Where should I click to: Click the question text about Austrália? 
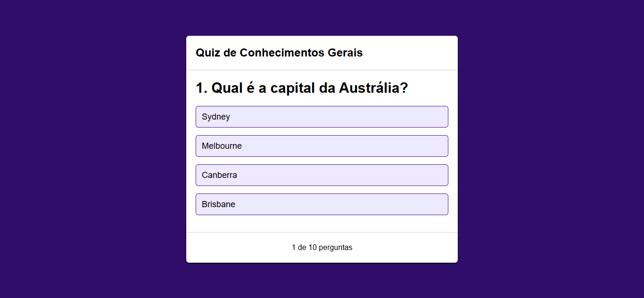[x=302, y=88]
